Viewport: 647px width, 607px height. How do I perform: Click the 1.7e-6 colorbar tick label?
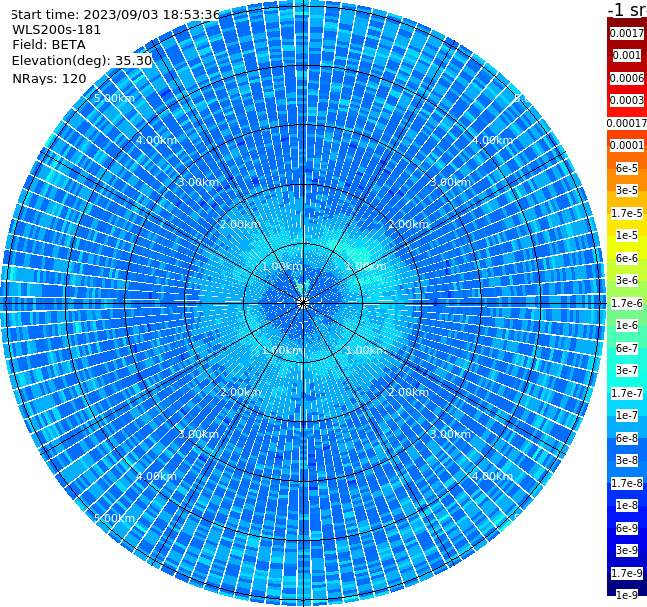[627, 303]
